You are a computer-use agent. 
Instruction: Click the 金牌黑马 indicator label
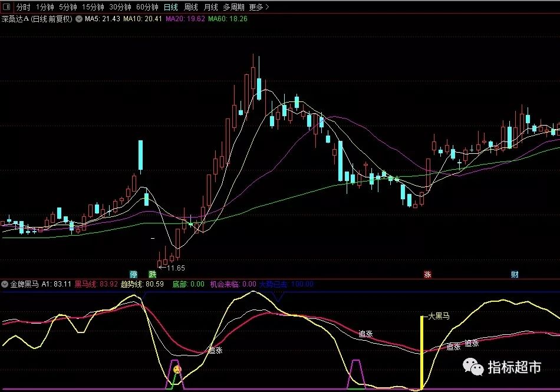click(24, 285)
